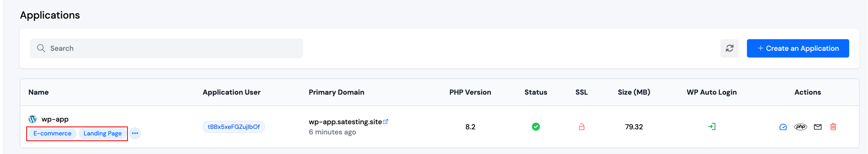Open the wp-app application name
868x154 pixels.
[x=55, y=119]
